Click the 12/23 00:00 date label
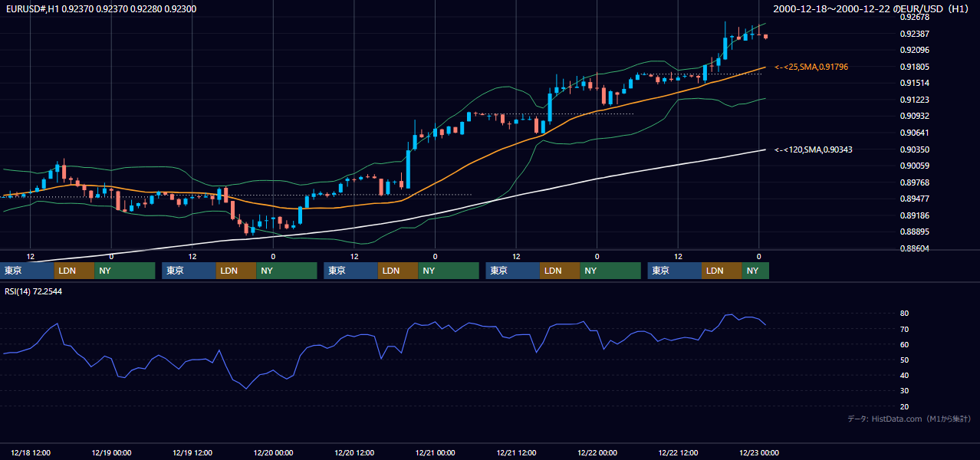This screenshot has width=980, height=460. [x=760, y=452]
